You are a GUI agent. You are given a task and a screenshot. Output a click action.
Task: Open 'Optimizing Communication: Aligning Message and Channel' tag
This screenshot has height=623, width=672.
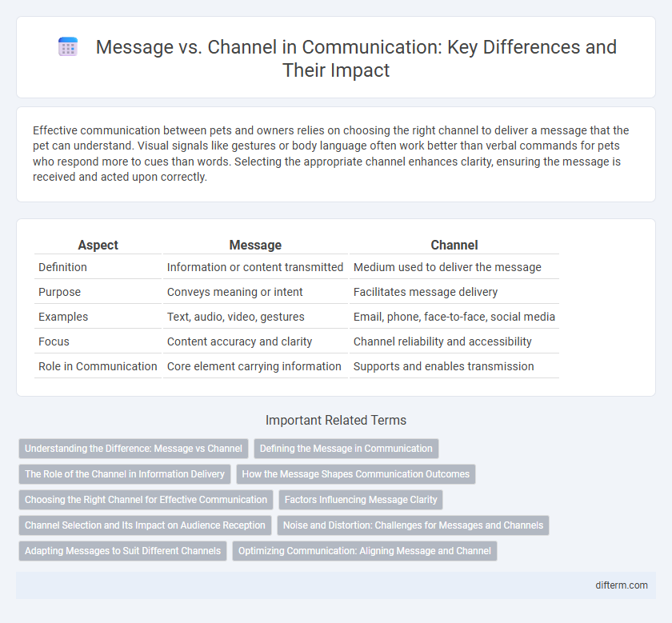coord(365,551)
